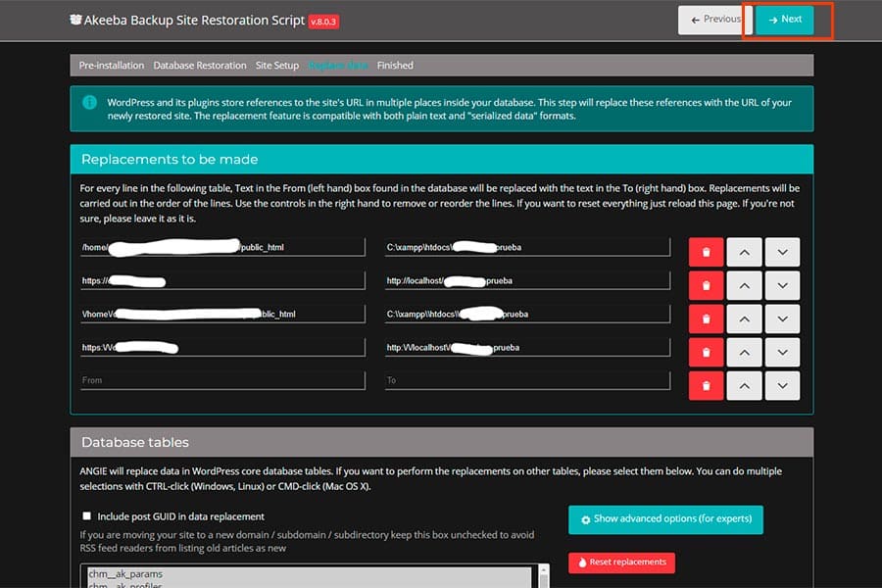The height and width of the screenshot is (588, 882).
Task: Delete the /home public_html replacement row
Action: (x=706, y=252)
